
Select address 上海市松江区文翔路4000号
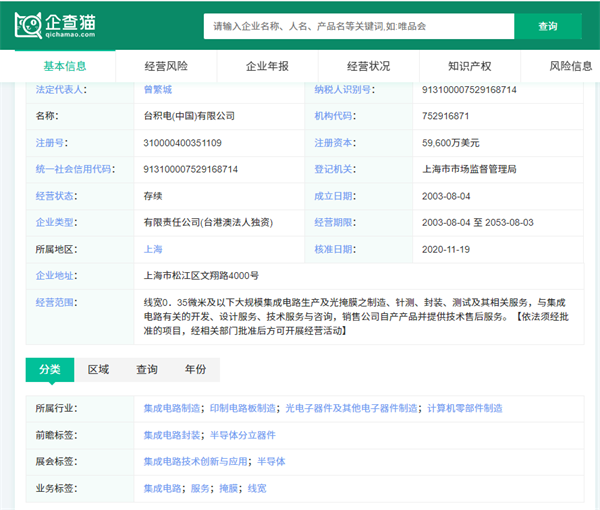click(201, 275)
